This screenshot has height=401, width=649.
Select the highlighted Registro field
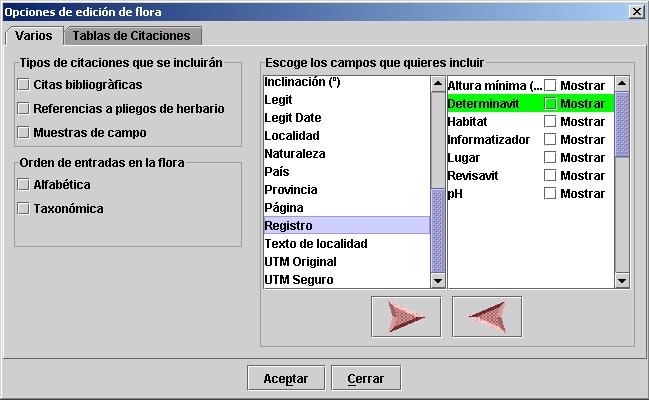347,226
